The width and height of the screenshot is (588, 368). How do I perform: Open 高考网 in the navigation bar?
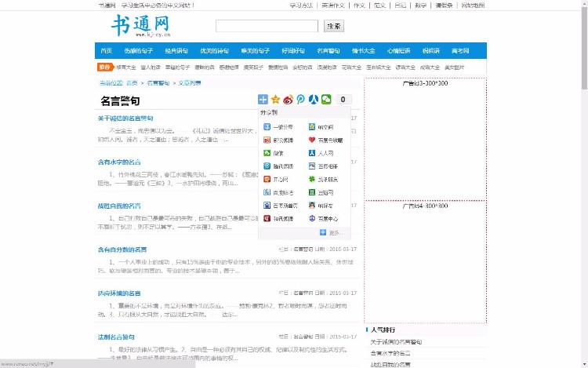(x=460, y=51)
